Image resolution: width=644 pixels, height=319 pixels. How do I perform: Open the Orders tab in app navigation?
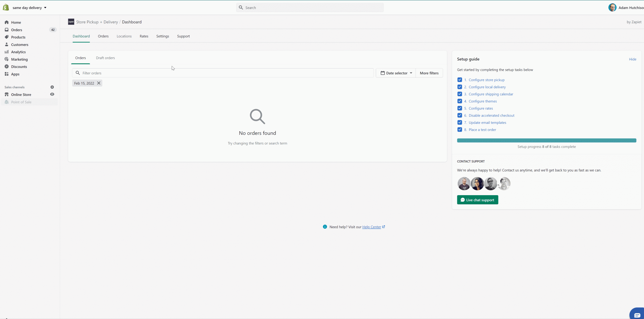[x=103, y=36]
